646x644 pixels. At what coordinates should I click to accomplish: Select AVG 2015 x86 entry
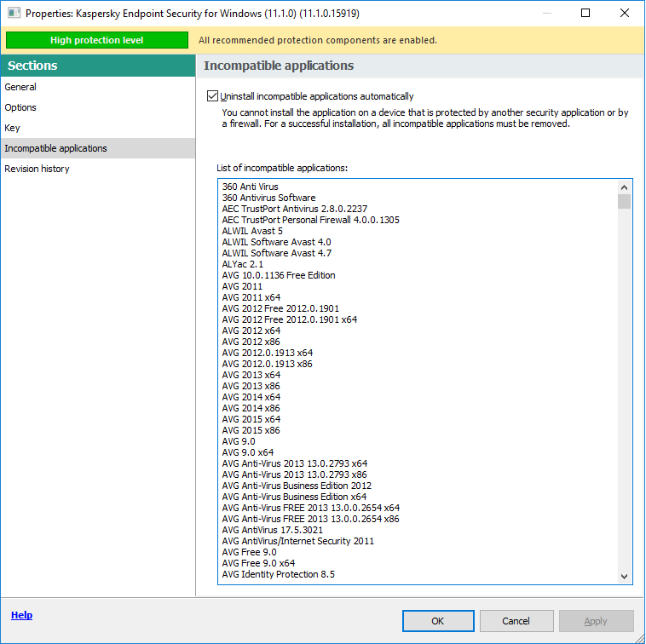(251, 430)
